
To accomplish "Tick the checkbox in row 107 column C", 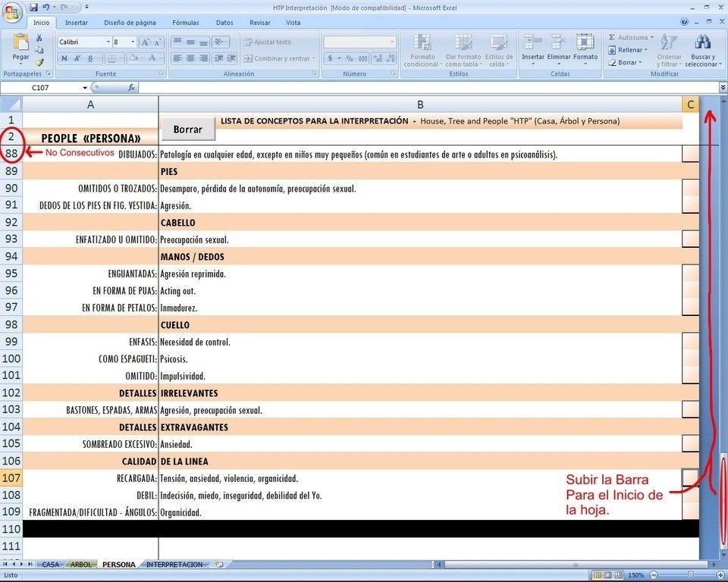I will (x=690, y=477).
